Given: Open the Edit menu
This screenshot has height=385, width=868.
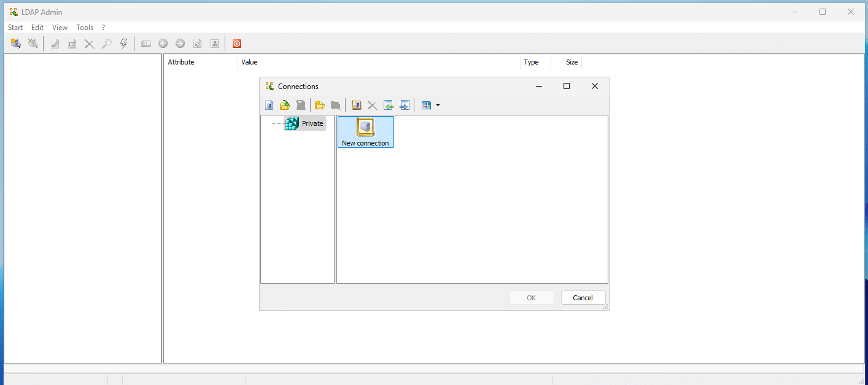Looking at the screenshot, I should coord(37,28).
